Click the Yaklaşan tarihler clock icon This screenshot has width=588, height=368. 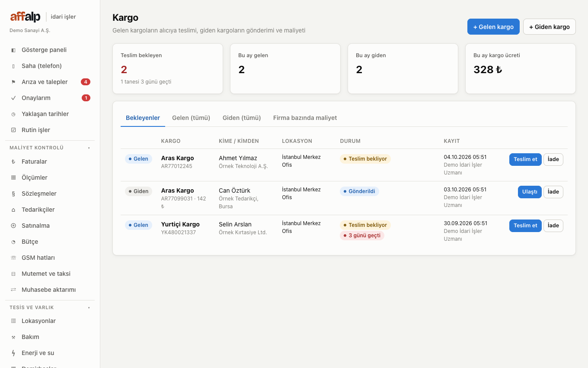pos(13,114)
